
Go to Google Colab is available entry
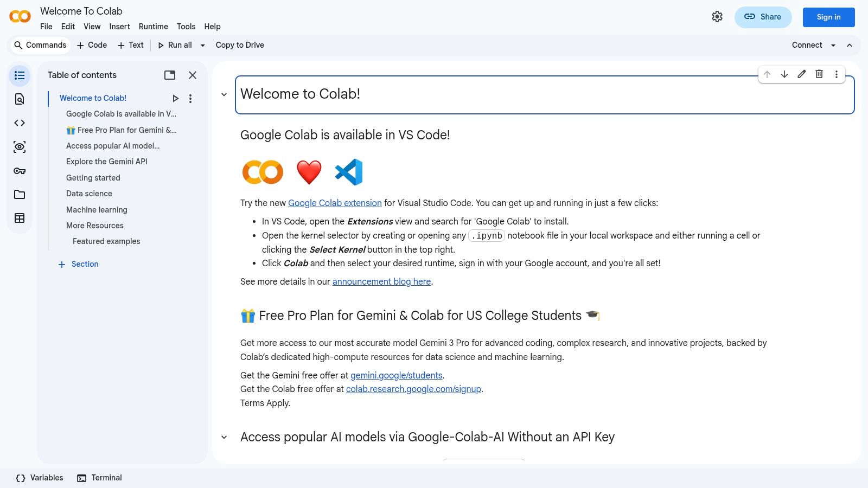[x=121, y=114]
